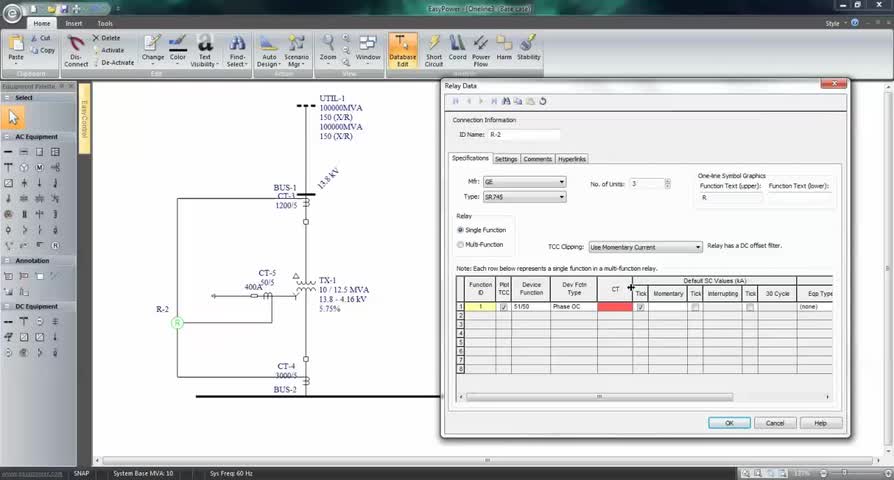The width and height of the screenshot is (894, 480).
Task: Toggle Interrupting Tick checkbox in row 1
Action: [695, 307]
